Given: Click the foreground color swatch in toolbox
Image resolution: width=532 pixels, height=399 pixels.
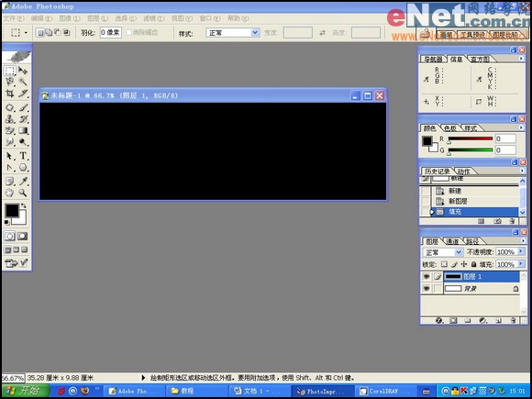Looking at the screenshot, I should click(x=12, y=210).
